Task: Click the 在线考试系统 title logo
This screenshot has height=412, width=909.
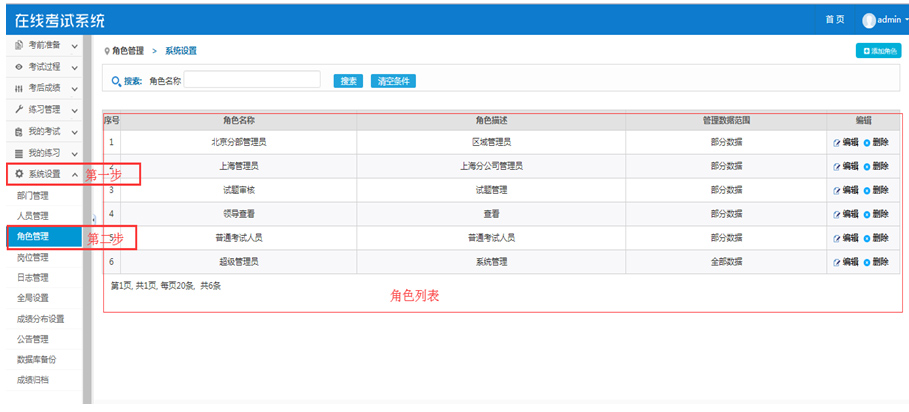Action: (60, 21)
